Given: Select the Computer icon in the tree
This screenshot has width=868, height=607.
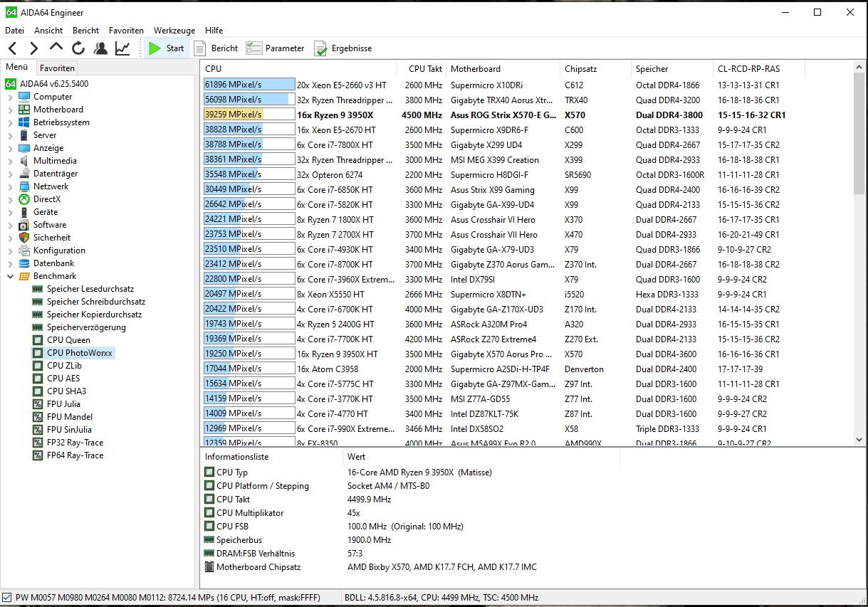Looking at the screenshot, I should (25, 97).
